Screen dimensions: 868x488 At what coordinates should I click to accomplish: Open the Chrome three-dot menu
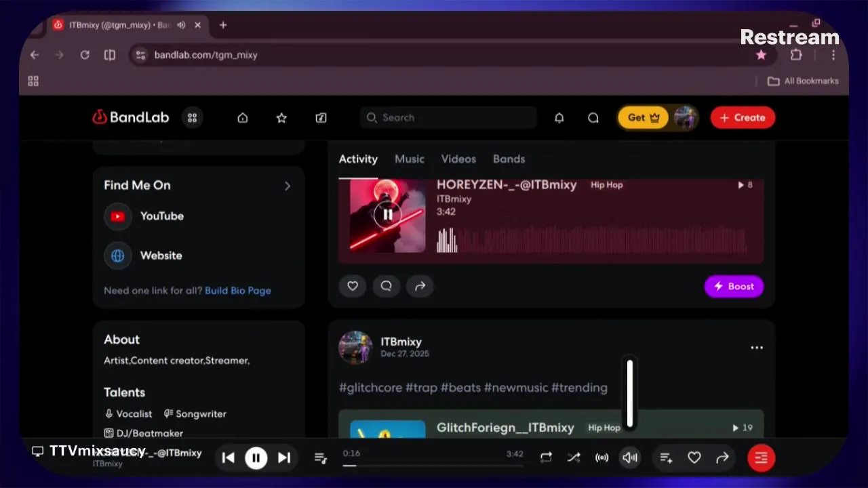tap(833, 55)
